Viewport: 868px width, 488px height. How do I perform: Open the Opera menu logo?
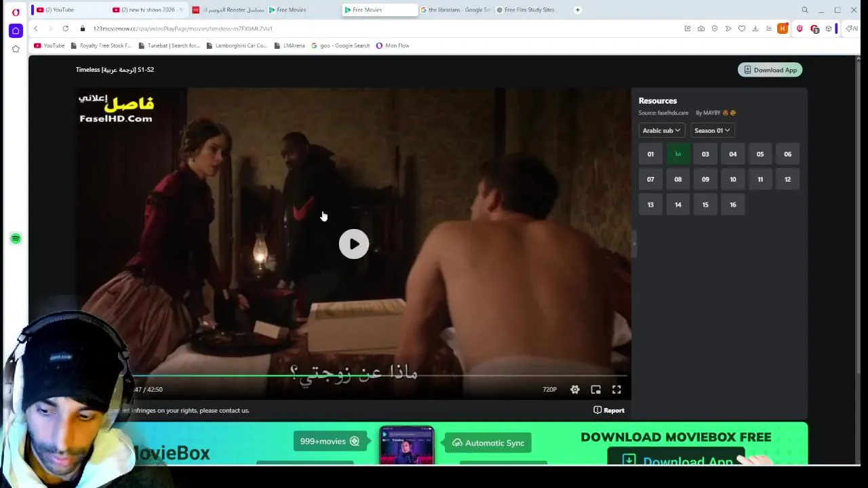point(16,12)
